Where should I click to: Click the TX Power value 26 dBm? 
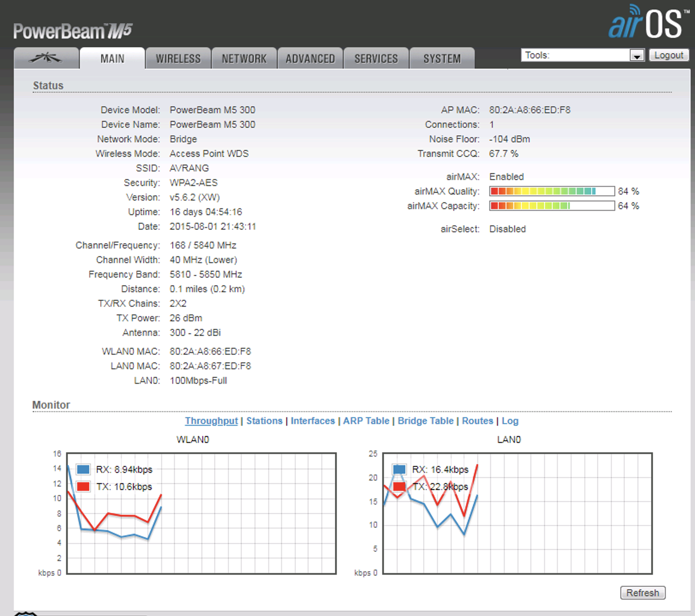(186, 318)
